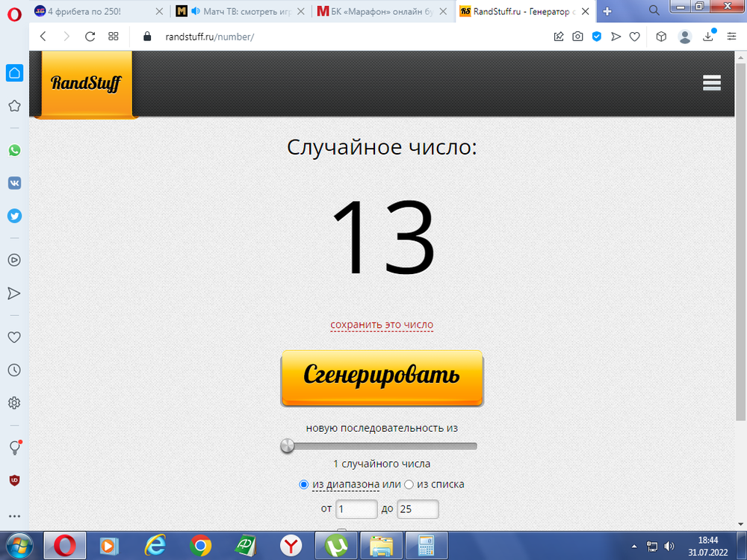This screenshot has height=560, width=747.
Task: Open the blue shield privacy protection icon
Action: [x=596, y=37]
